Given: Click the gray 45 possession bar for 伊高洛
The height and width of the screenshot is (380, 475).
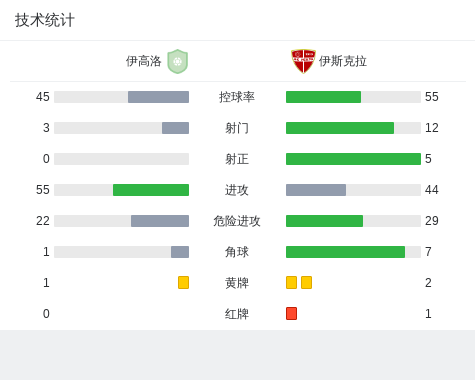Looking at the screenshot, I should coord(158,97).
